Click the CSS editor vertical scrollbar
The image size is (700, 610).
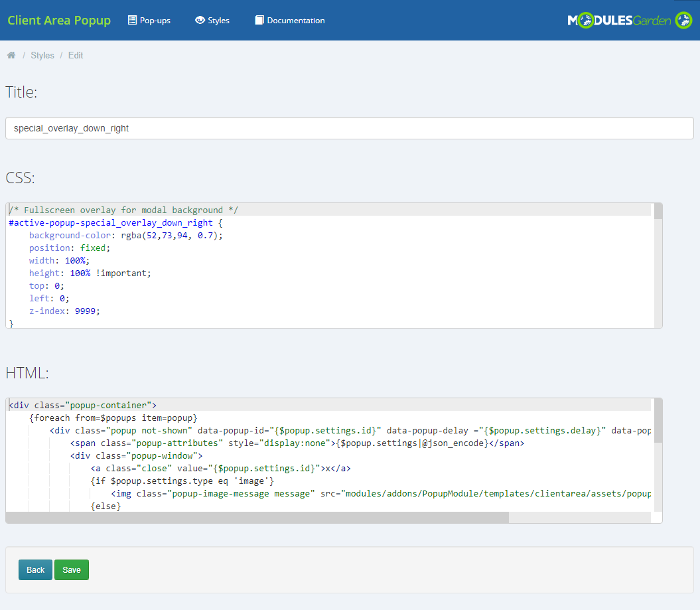click(x=658, y=266)
